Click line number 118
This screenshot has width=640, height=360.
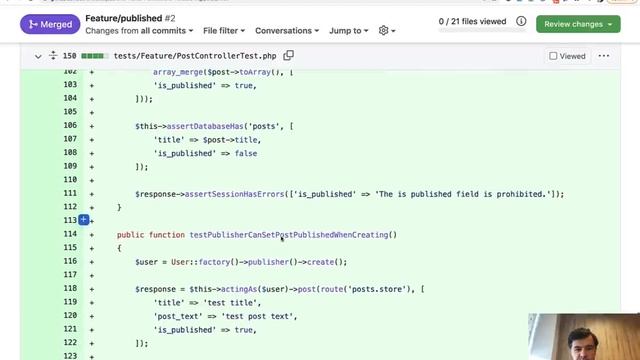70,288
